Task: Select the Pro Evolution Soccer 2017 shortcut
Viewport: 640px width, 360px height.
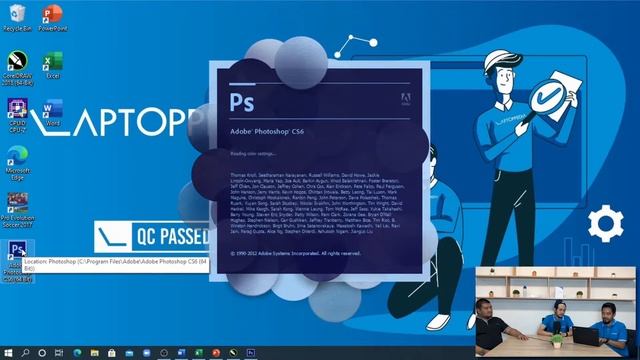Action: 17,210
